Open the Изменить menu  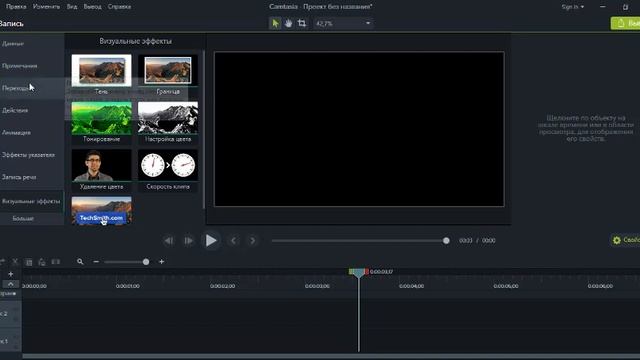coord(46,7)
